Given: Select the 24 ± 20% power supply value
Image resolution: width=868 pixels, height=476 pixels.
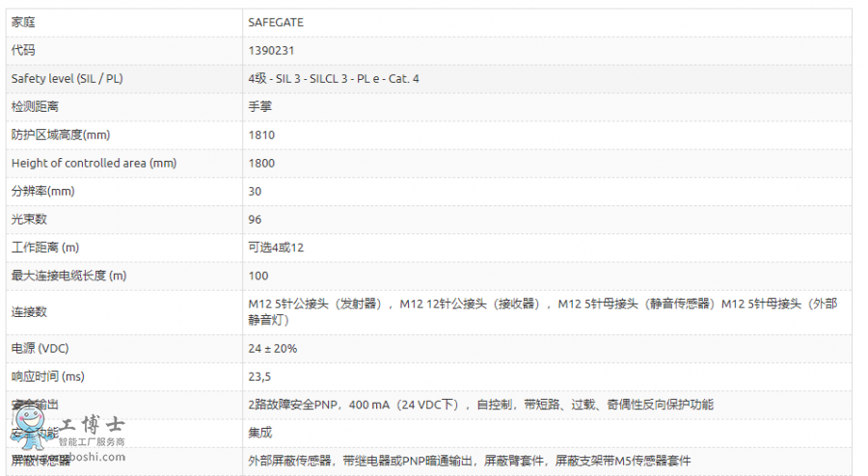Looking at the screenshot, I should [273, 348].
